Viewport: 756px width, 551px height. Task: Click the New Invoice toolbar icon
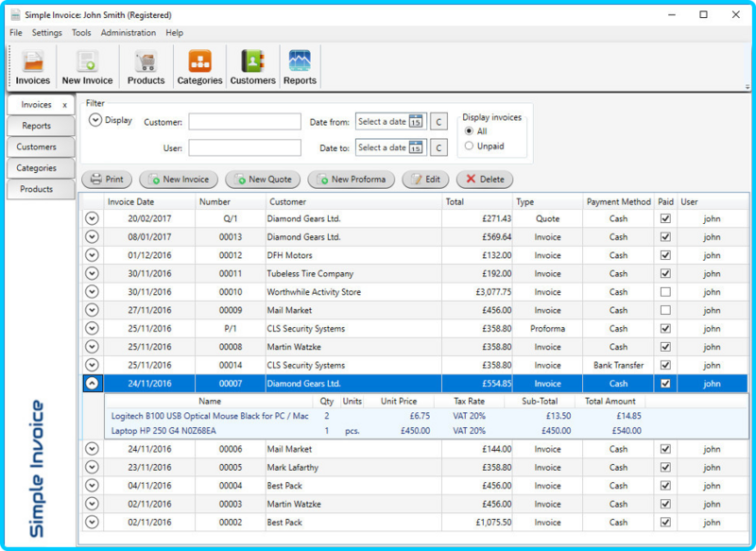[x=87, y=67]
